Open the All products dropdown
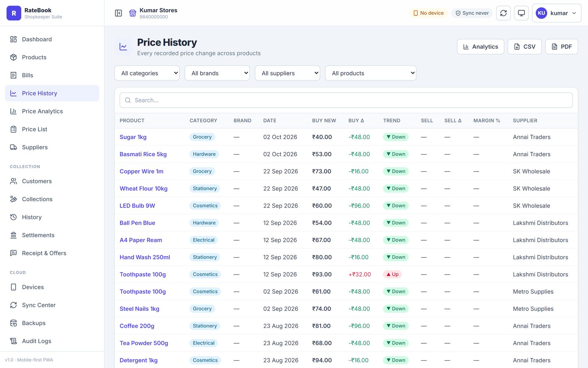 coord(370,73)
